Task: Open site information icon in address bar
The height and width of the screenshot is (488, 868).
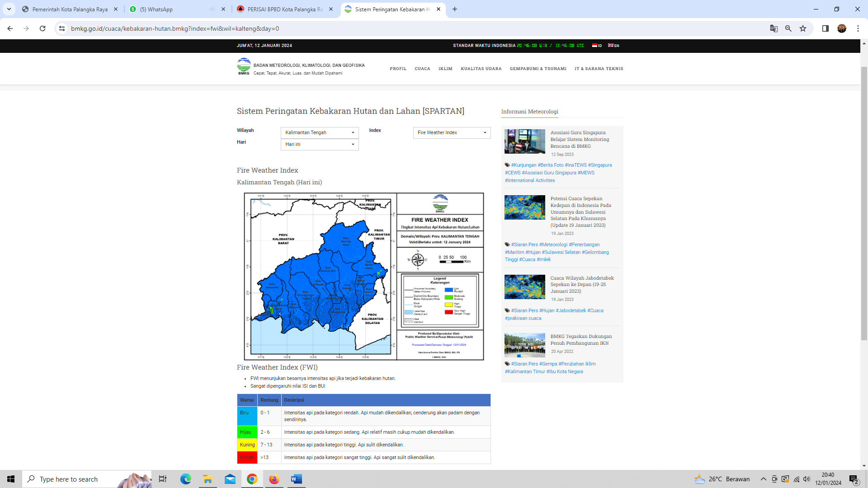Action: [62, 28]
